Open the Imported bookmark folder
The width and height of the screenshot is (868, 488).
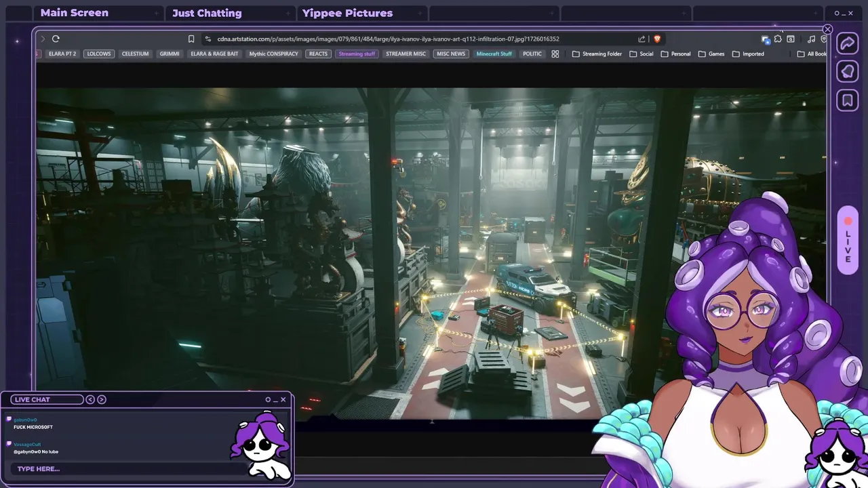(x=748, y=54)
